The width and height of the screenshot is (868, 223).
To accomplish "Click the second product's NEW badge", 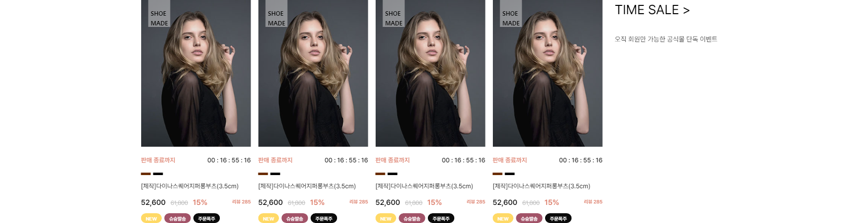I will point(269,218).
